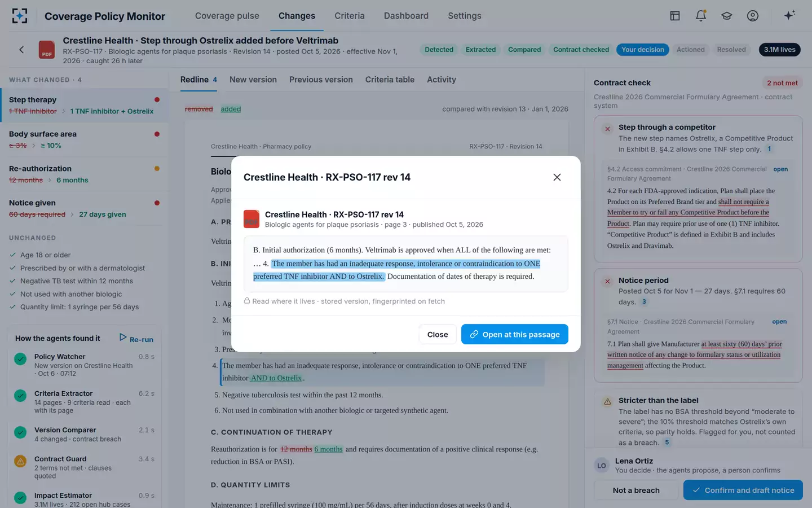Open the user account profile icon

coord(753,16)
